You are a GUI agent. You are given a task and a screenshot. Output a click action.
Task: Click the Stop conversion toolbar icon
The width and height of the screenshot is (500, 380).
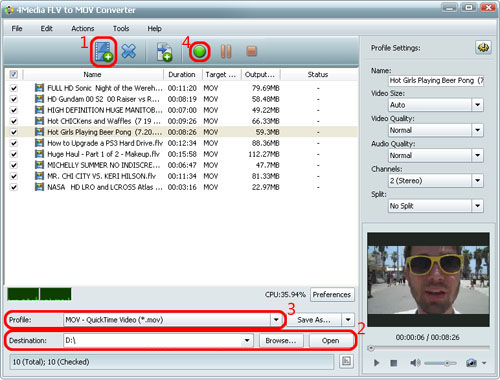tap(251, 51)
